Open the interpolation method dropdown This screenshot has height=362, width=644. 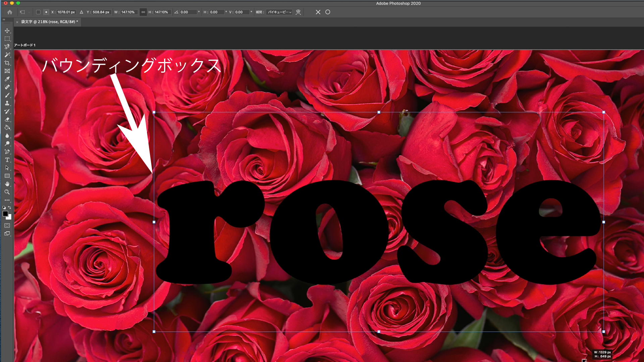279,12
